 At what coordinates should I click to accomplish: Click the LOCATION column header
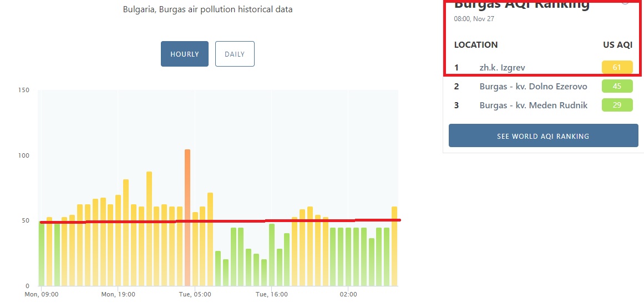coord(476,45)
